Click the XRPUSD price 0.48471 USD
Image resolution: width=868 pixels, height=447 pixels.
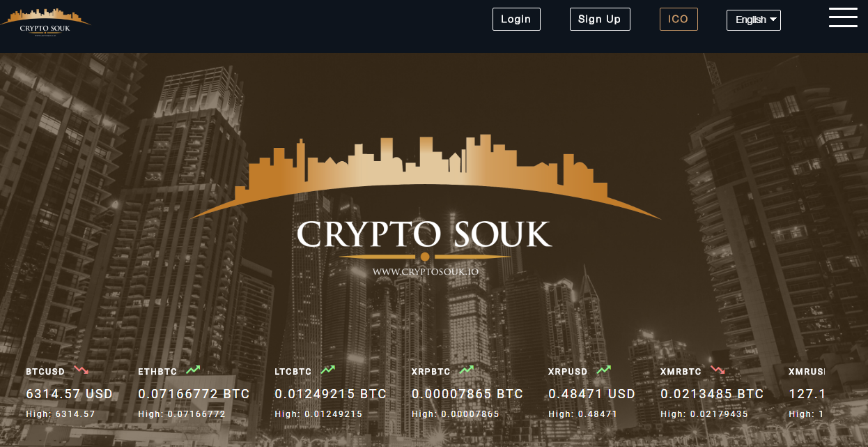click(x=591, y=394)
